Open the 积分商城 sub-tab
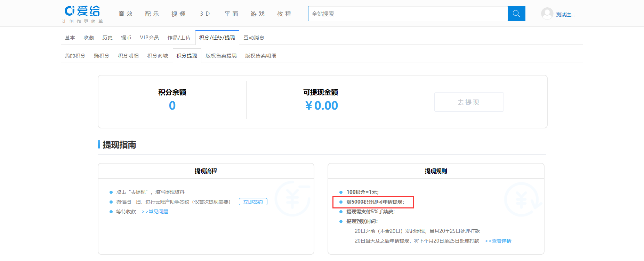The width and height of the screenshot is (644, 261). click(x=158, y=56)
